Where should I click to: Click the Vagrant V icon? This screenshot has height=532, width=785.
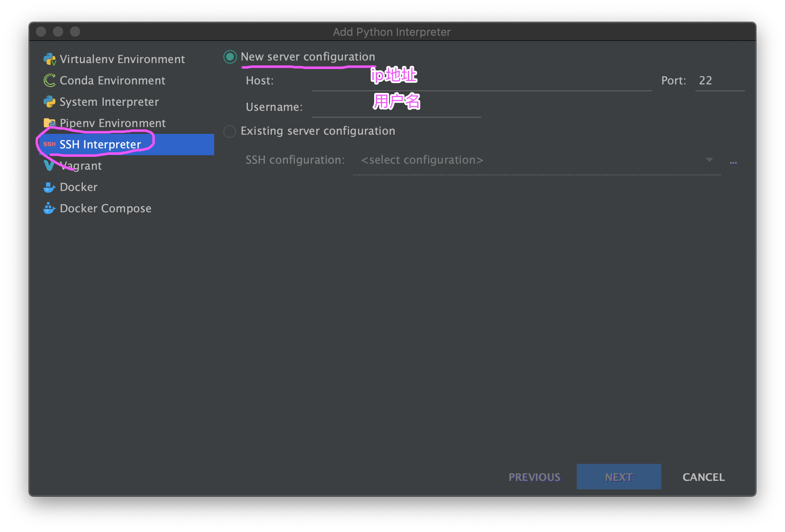tap(49, 165)
